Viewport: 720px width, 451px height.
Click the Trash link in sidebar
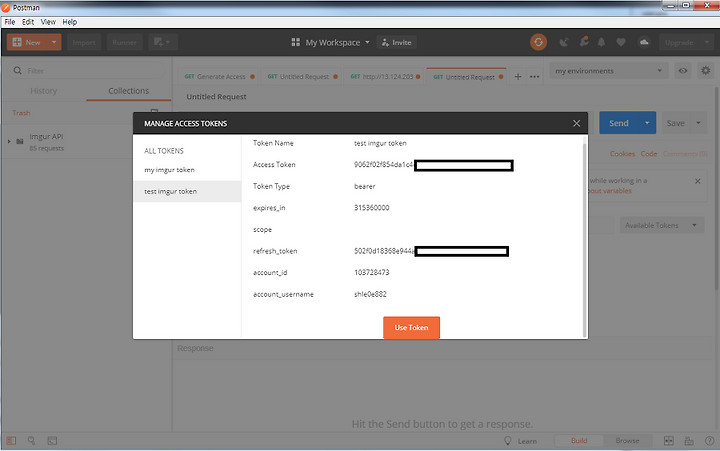(x=21, y=113)
